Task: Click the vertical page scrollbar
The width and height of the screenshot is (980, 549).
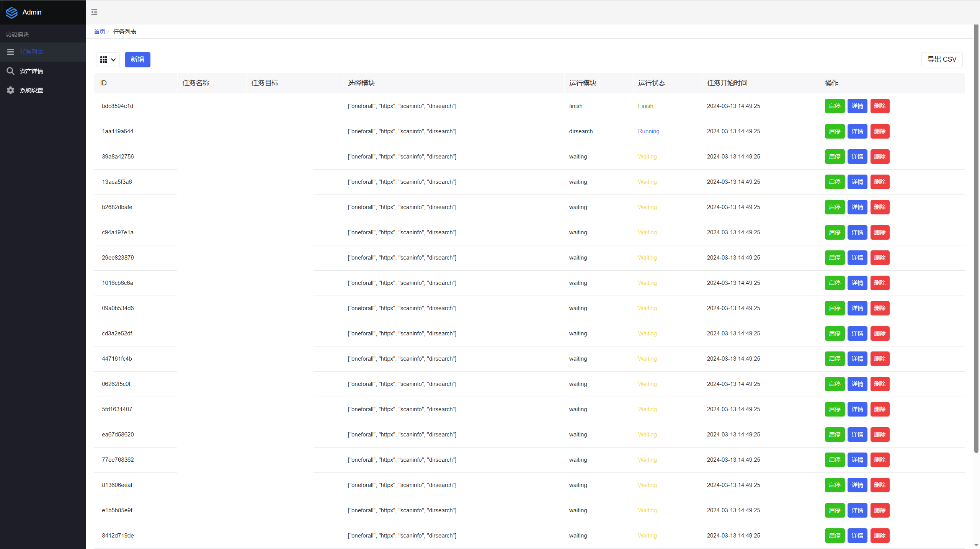Action: [976, 237]
